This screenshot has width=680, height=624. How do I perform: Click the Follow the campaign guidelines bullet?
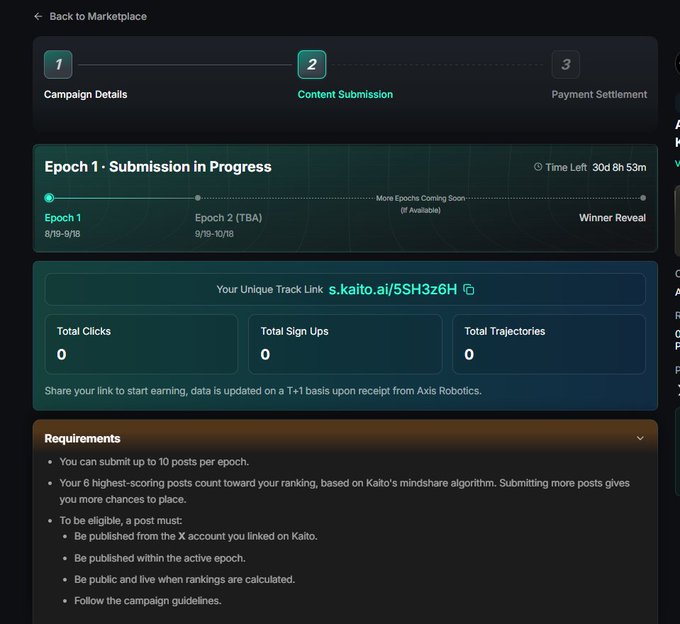[147, 601]
